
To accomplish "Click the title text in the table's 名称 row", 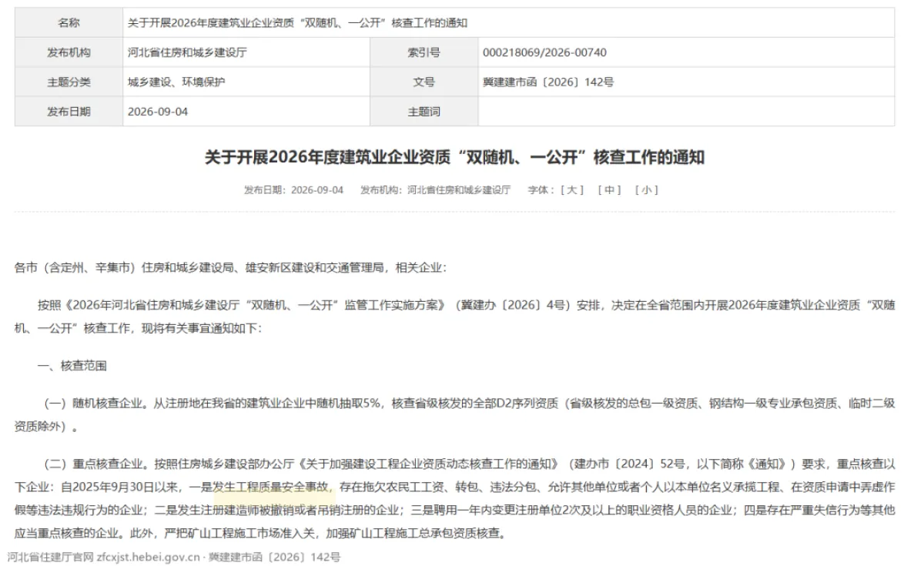I will tap(297, 23).
